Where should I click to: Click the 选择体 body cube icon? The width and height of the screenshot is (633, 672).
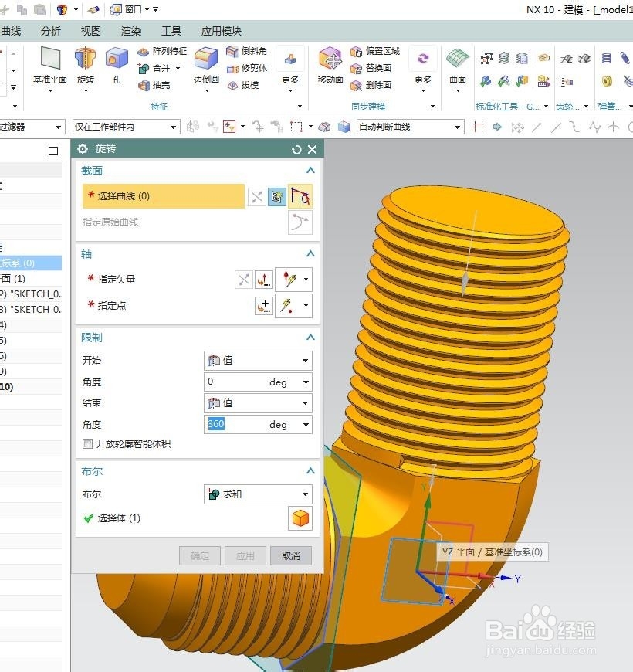click(x=300, y=518)
